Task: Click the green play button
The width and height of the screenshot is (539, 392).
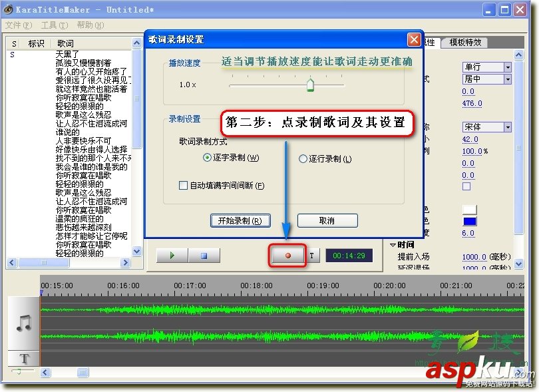Action: 172,256
